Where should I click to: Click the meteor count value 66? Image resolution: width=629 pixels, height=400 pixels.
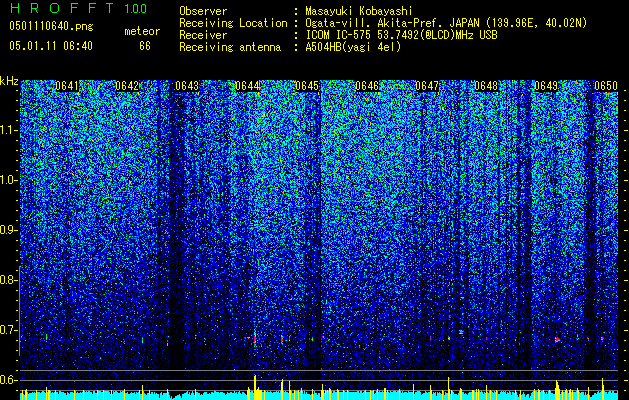tap(145, 46)
